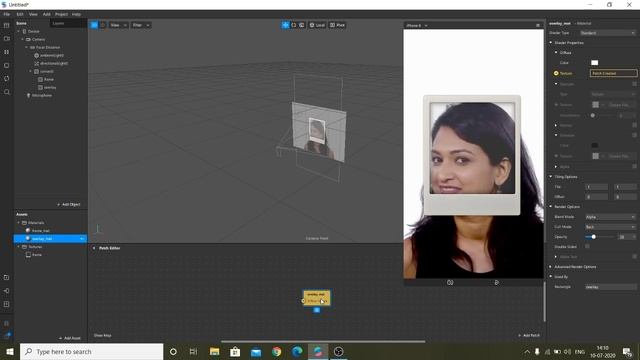Click the yellow circle beside Diffuse Texture
The width and height of the screenshot is (640, 360).
tap(556, 73)
